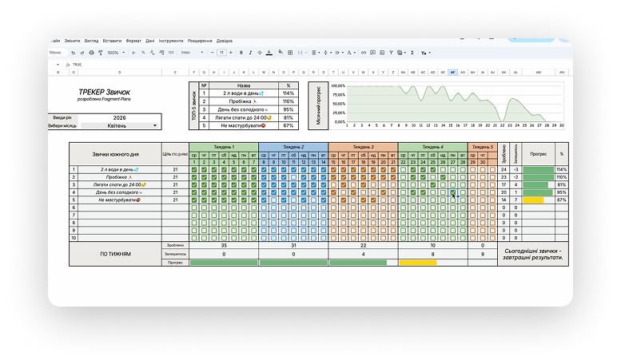Click the year cell showing 2026

pos(115,117)
